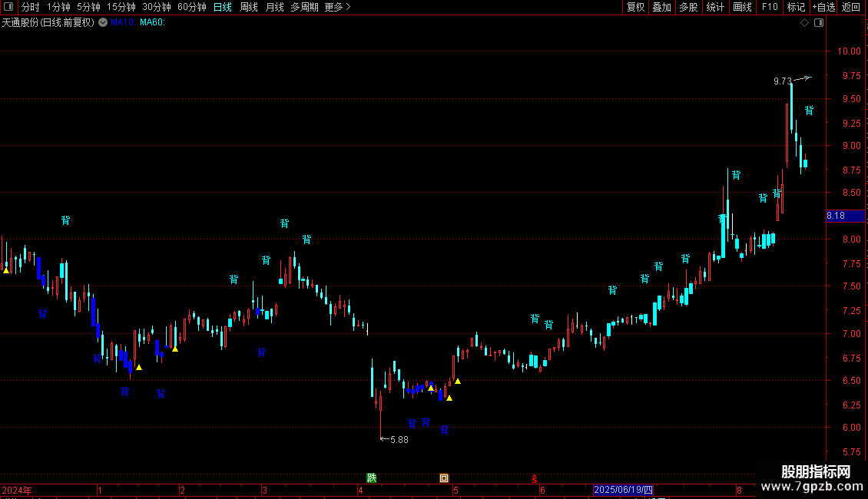Click the red S marker near June
The image size is (868, 499).
(534, 478)
